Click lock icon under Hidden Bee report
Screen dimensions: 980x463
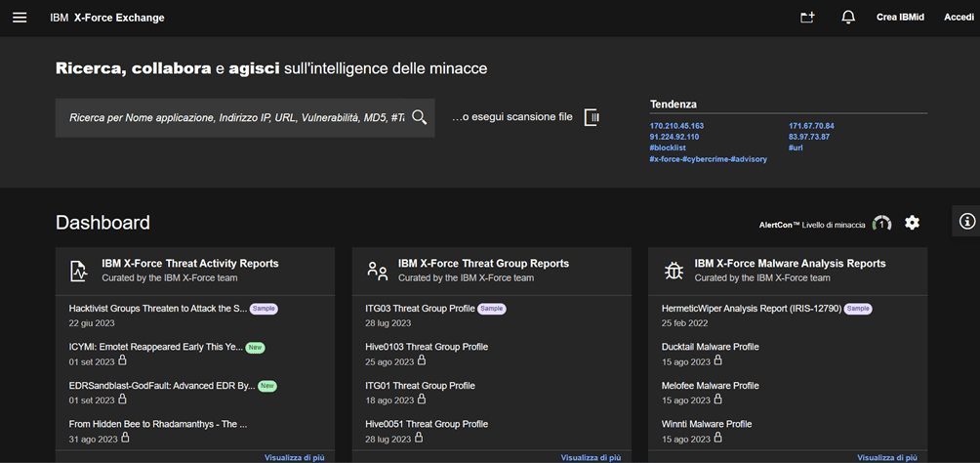click(126, 437)
